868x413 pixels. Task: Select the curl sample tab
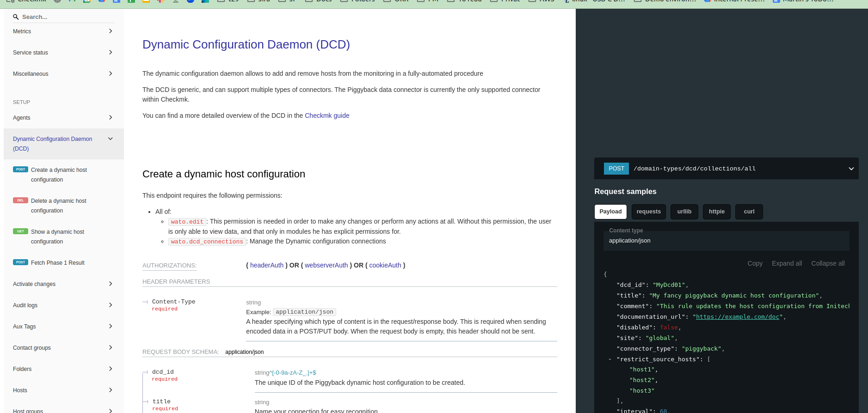point(749,212)
